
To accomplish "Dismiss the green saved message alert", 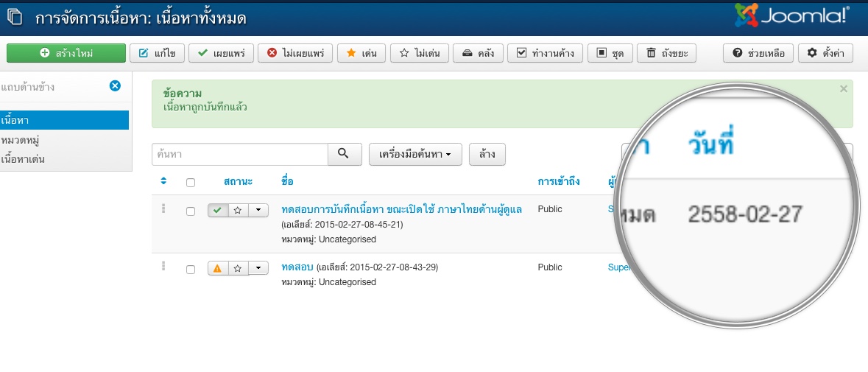I will click(x=843, y=88).
